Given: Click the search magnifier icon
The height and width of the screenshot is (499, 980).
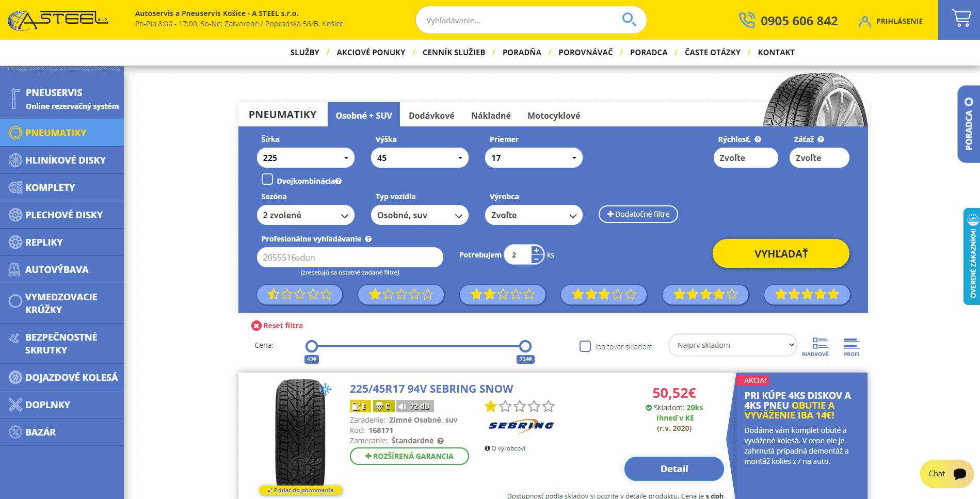Looking at the screenshot, I should point(629,20).
